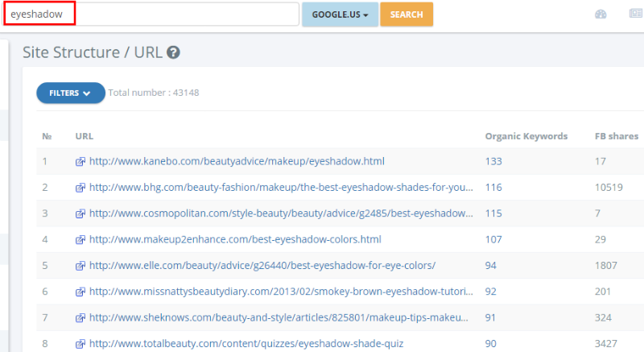Select the organic keywords value 94
644x352 pixels.
point(490,265)
